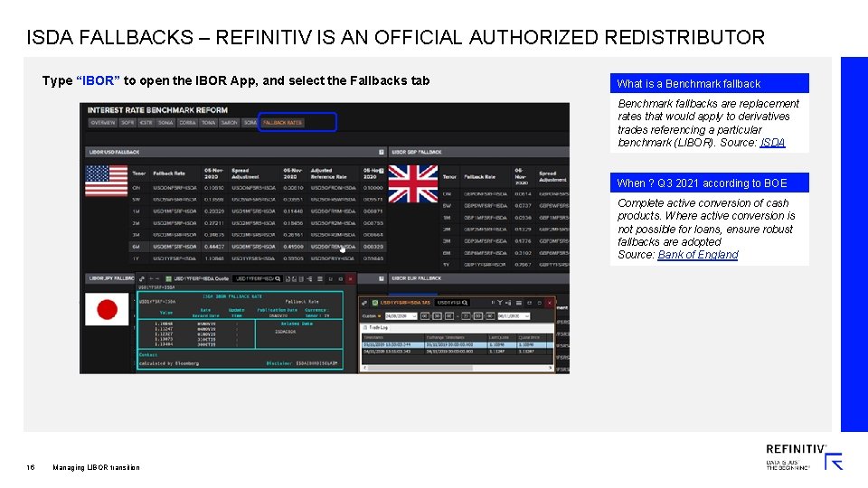This screenshot has width=868, height=488.
Task: Switch to the SOFR tab
Action: point(127,123)
